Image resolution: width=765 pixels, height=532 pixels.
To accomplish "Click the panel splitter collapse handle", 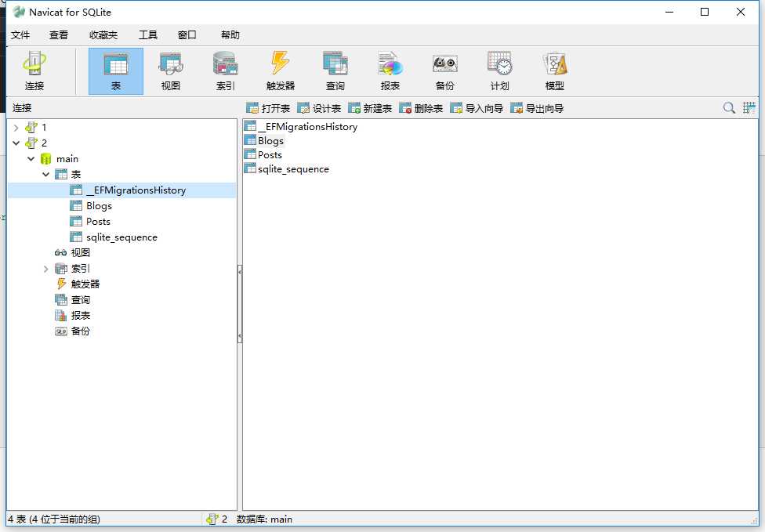I will pos(240,303).
